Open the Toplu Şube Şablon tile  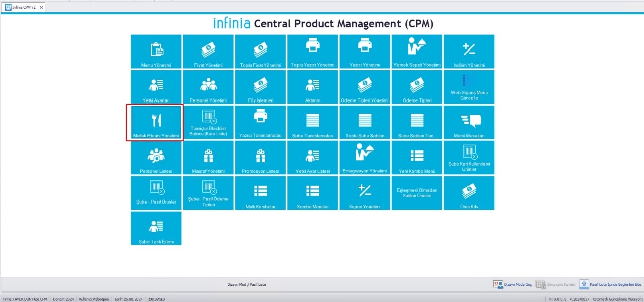[365, 122]
